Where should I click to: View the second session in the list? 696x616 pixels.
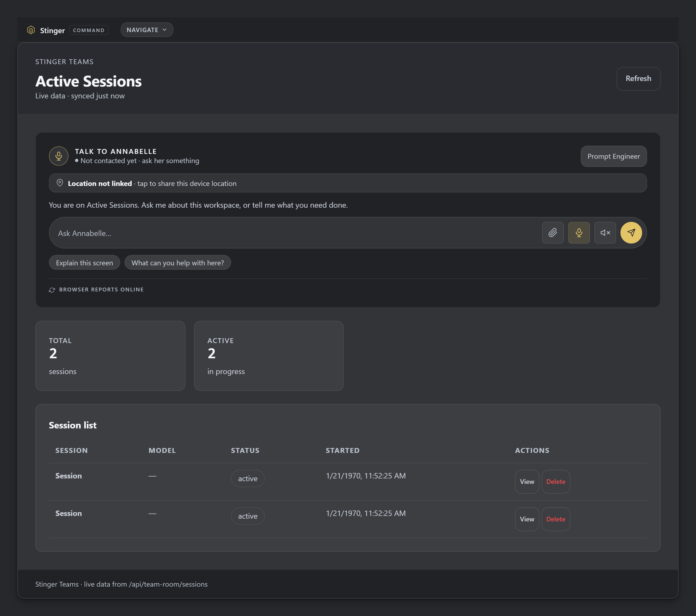pos(527,519)
